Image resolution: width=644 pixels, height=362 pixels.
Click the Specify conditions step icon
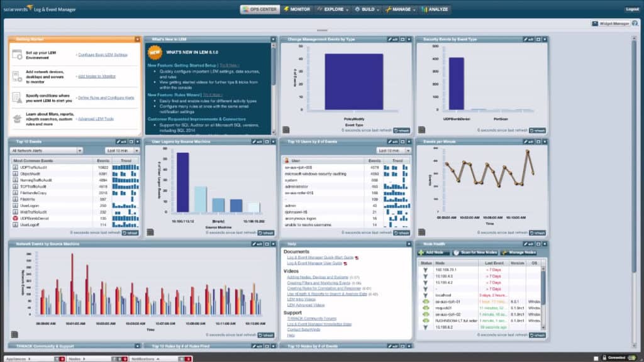pyautogui.click(x=17, y=97)
